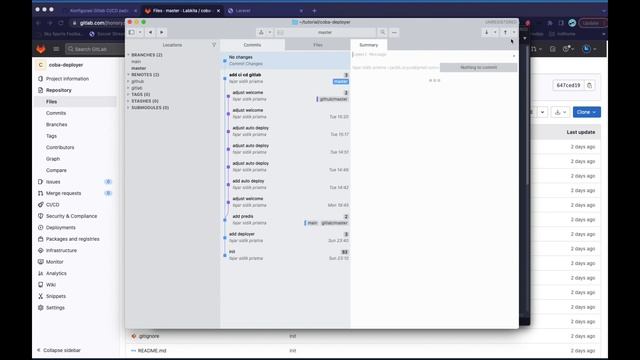Expand the STASHES (0) section
The height and width of the screenshot is (360, 640).
point(129,101)
